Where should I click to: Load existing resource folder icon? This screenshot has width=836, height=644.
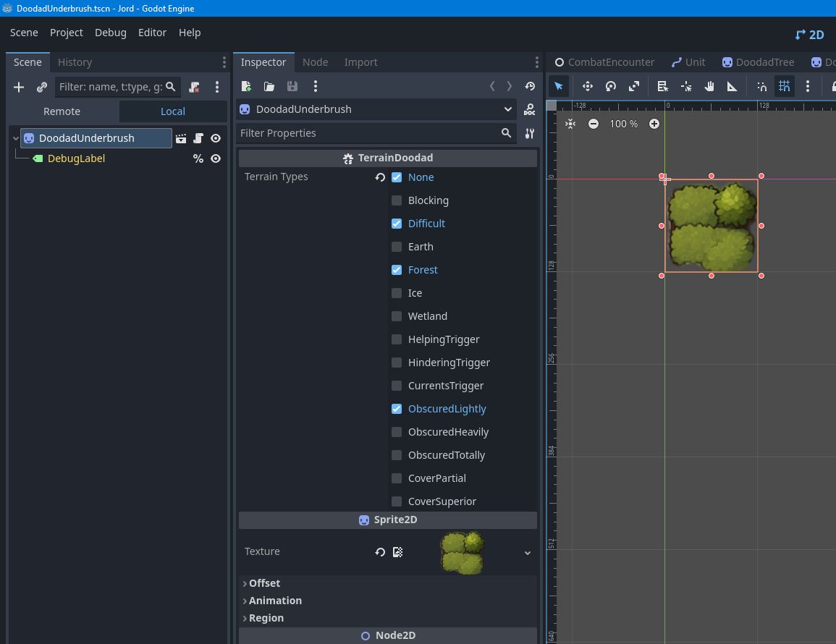coord(269,86)
